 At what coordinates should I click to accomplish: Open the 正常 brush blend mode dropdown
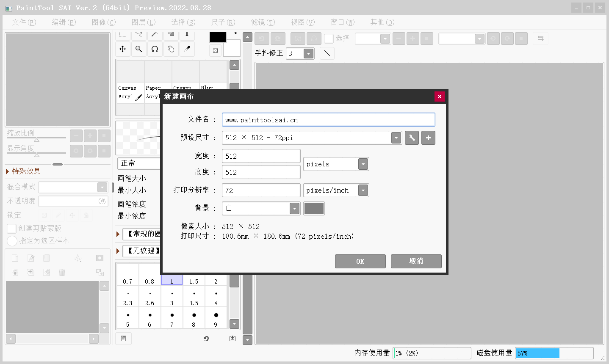139,163
